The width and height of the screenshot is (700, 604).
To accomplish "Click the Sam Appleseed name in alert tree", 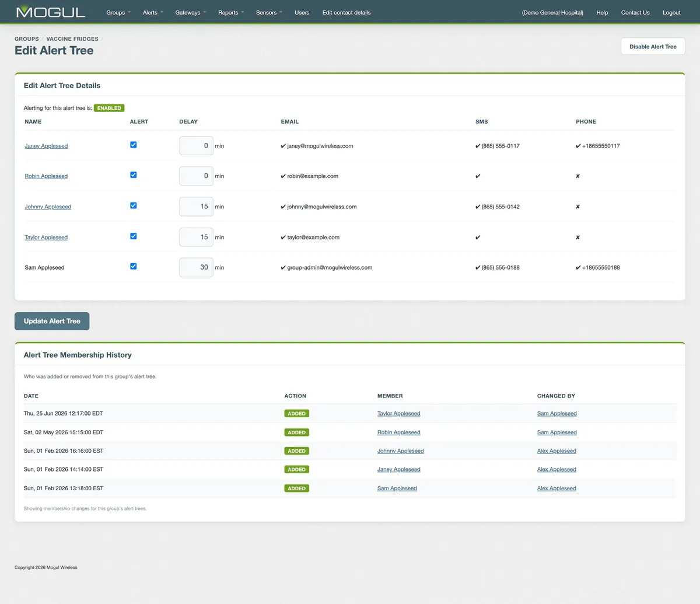I will click(44, 267).
